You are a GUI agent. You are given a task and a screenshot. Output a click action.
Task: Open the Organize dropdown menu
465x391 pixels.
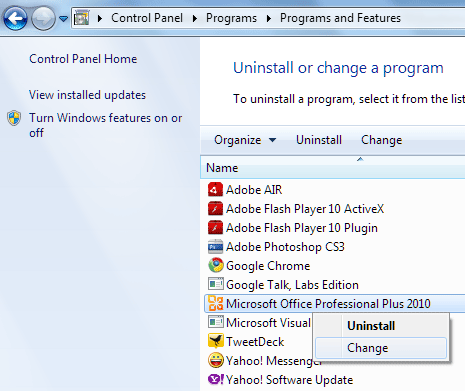(x=245, y=140)
